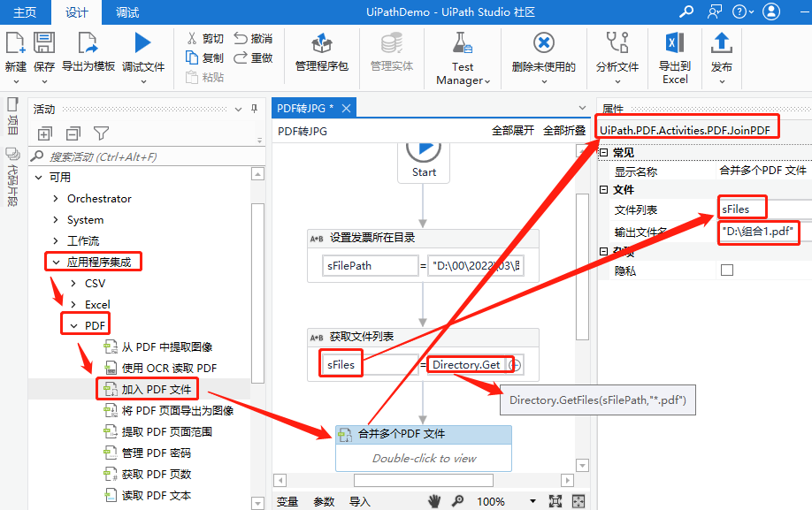Select Extract Images From PDF (从 PDF 中提取图像)

coord(167,347)
